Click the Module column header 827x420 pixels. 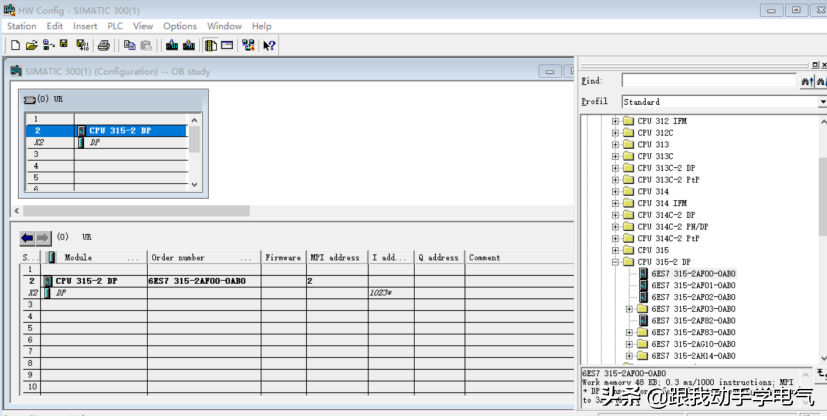pyautogui.click(x=94, y=257)
